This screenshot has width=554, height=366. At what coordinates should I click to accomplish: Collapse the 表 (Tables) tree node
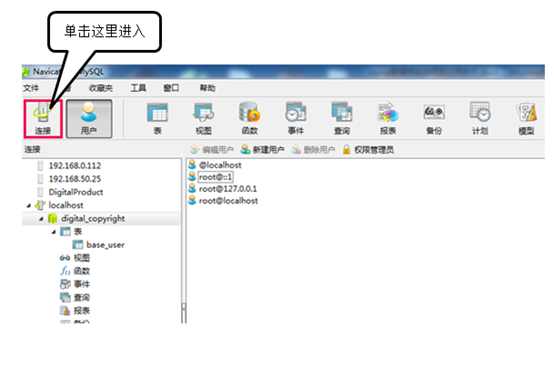(x=54, y=232)
